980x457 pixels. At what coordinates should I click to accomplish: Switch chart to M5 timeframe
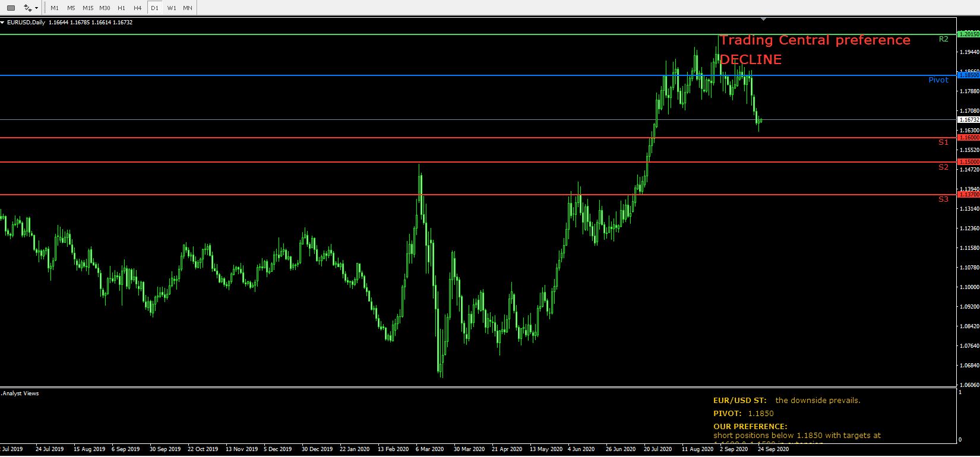[x=71, y=8]
